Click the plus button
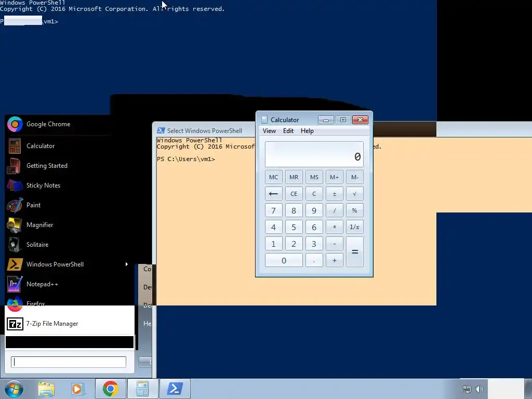This screenshot has width=532, height=399. pyautogui.click(x=335, y=260)
